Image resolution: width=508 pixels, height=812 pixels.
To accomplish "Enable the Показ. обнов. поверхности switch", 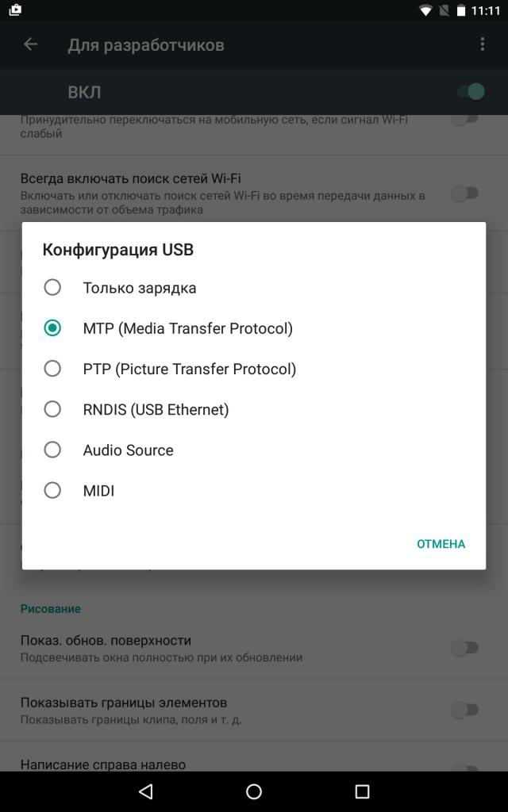I will [x=465, y=648].
